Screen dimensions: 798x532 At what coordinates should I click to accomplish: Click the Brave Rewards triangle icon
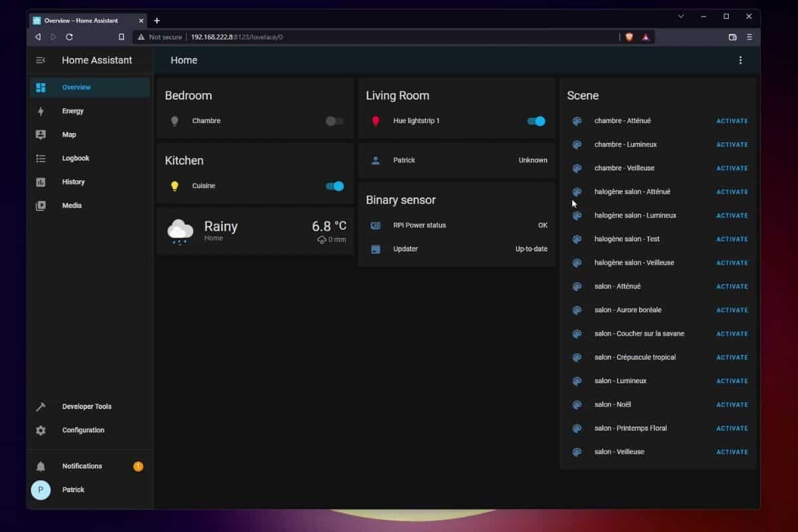point(645,37)
